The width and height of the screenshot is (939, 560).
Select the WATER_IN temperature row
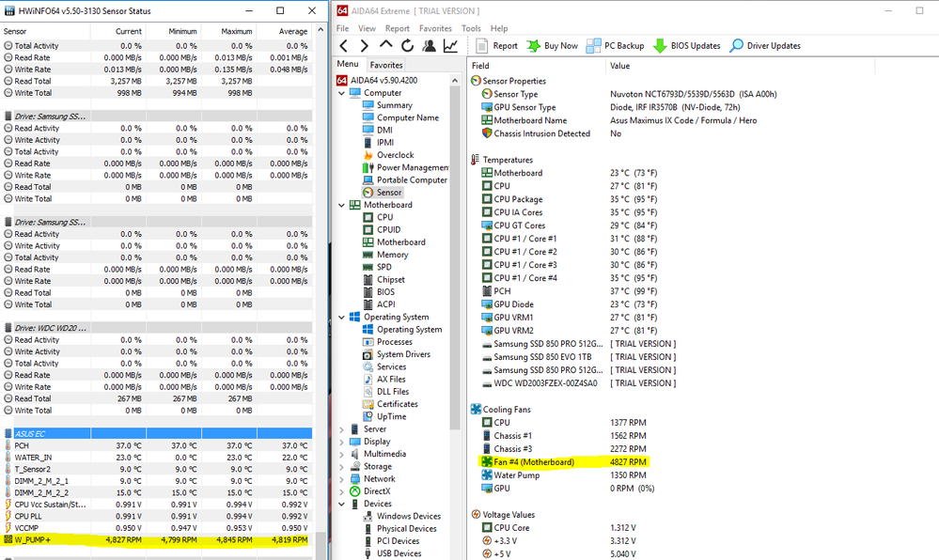pos(156,457)
